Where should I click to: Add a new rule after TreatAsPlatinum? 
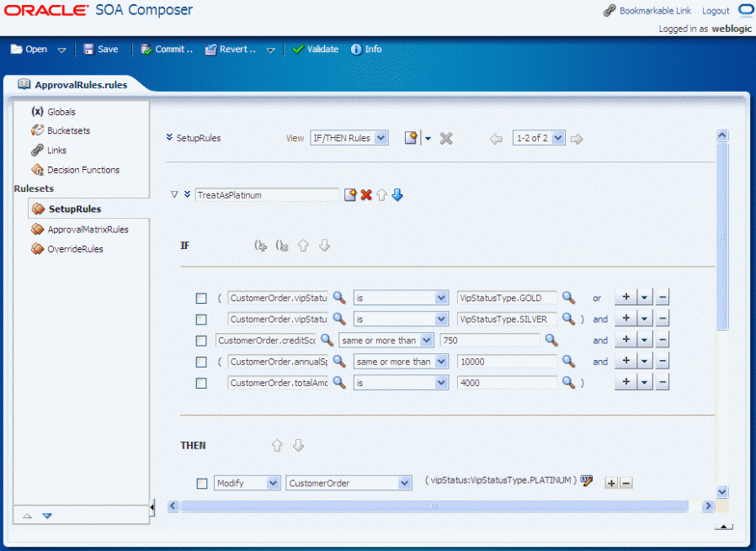point(350,194)
